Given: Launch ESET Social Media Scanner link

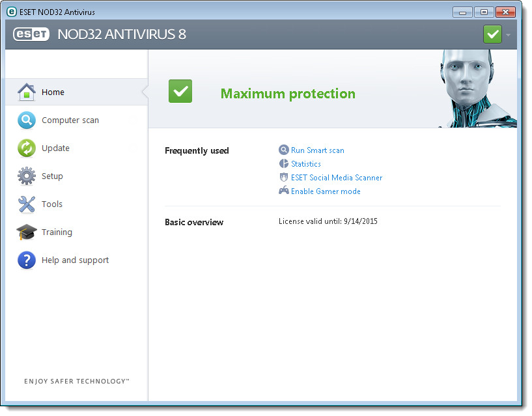Looking at the screenshot, I should [337, 178].
